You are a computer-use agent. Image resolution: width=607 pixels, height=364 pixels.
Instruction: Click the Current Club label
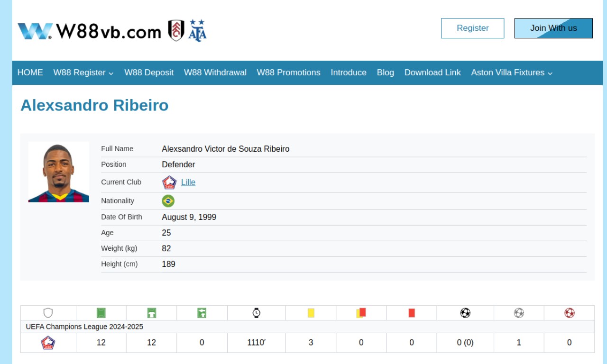point(121,182)
